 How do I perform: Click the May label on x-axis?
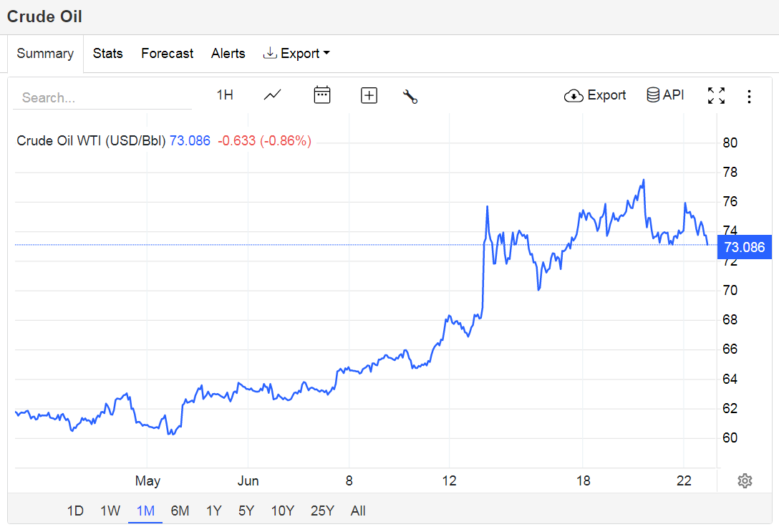pos(147,481)
